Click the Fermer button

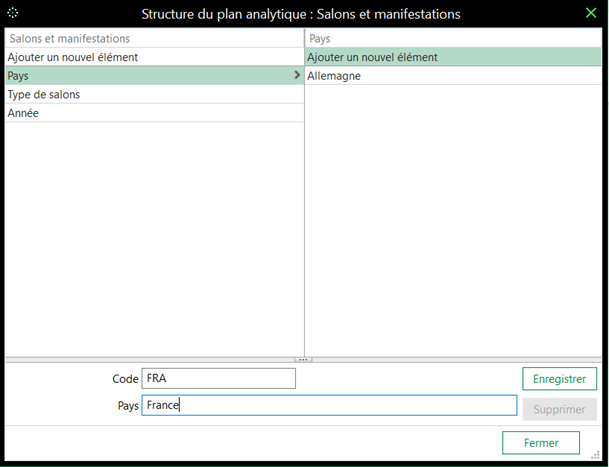click(541, 442)
